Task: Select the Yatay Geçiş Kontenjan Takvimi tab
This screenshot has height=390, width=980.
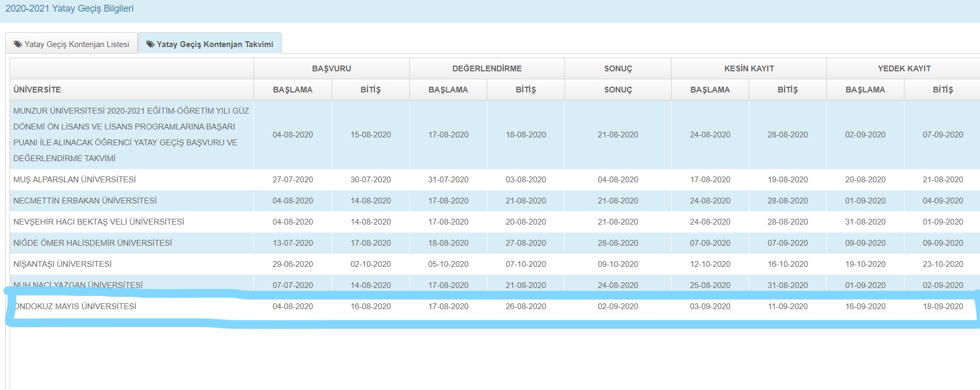Action: [210, 44]
